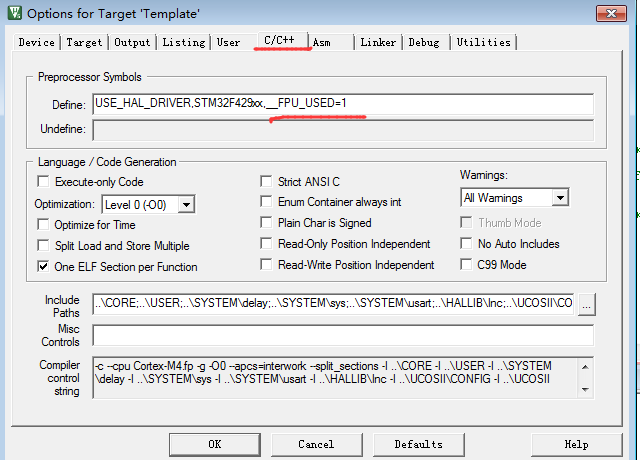
Task: Open the Listing tab
Action: pyautogui.click(x=184, y=42)
